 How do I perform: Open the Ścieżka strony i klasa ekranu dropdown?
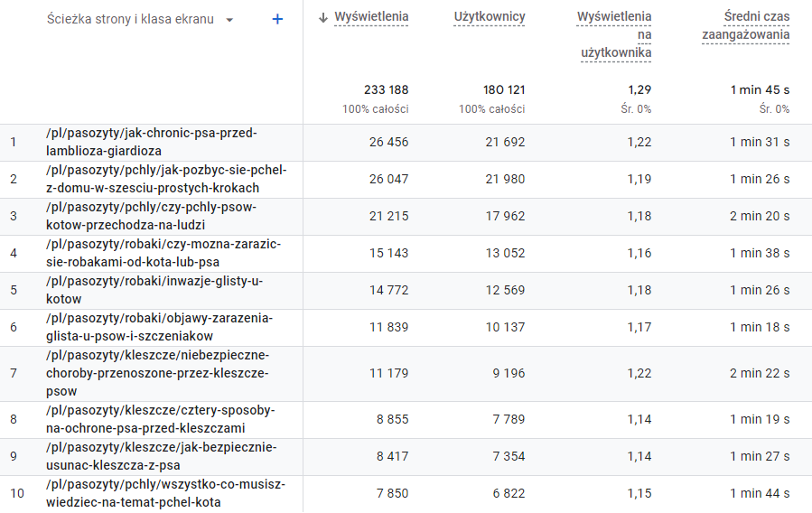229,20
